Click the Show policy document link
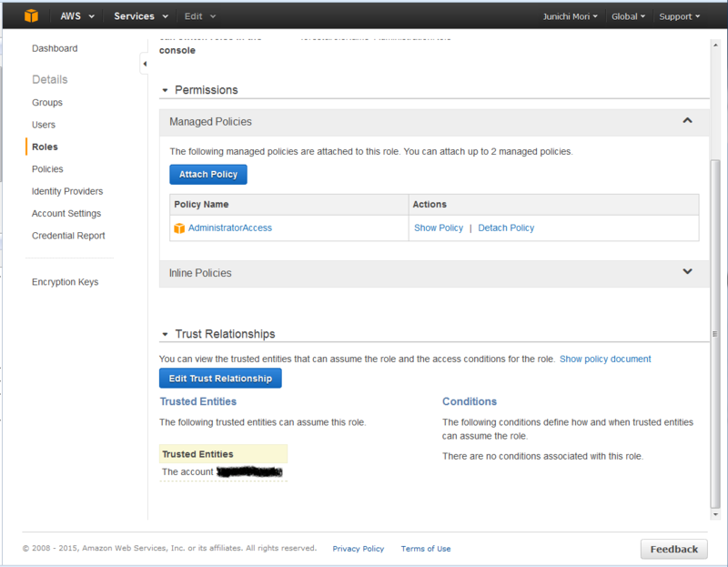728x567 pixels. 605,359
